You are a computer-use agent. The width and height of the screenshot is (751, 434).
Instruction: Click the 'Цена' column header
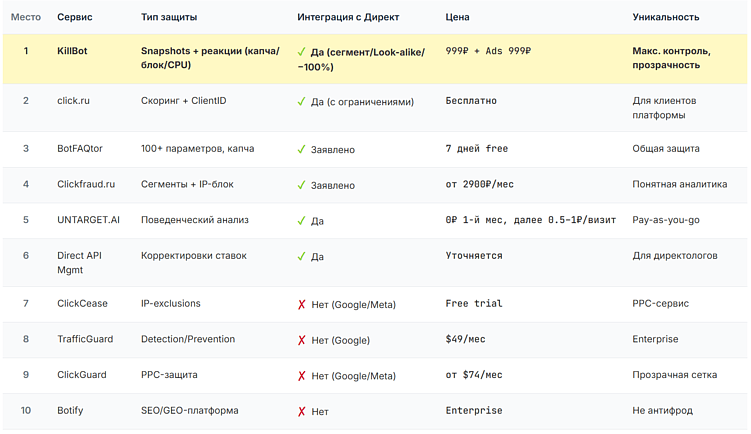[457, 17]
